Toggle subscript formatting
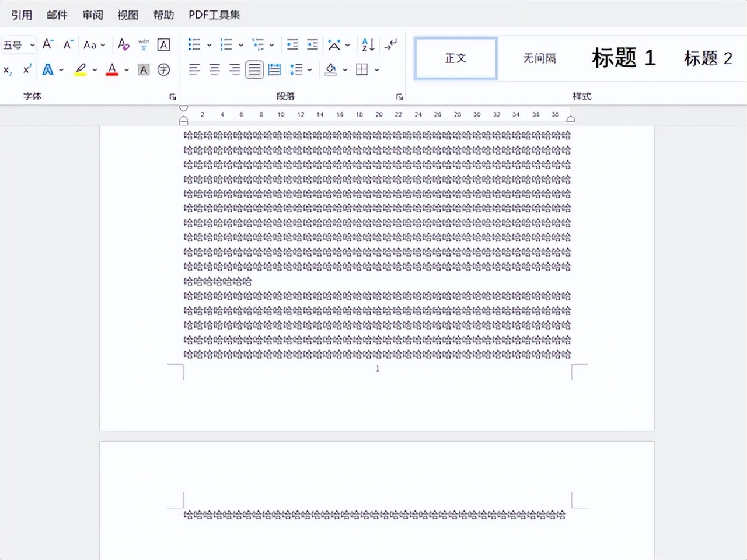The width and height of the screenshot is (747, 560). click(x=7, y=70)
